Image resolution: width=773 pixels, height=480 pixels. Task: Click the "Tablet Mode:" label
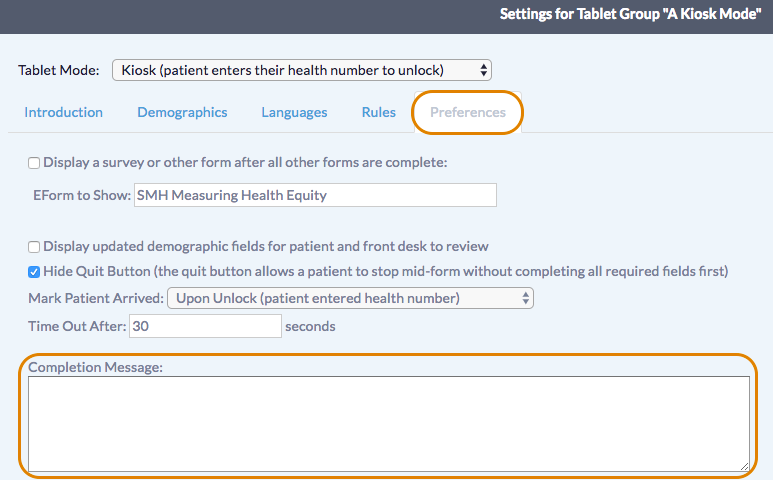[x=59, y=70]
